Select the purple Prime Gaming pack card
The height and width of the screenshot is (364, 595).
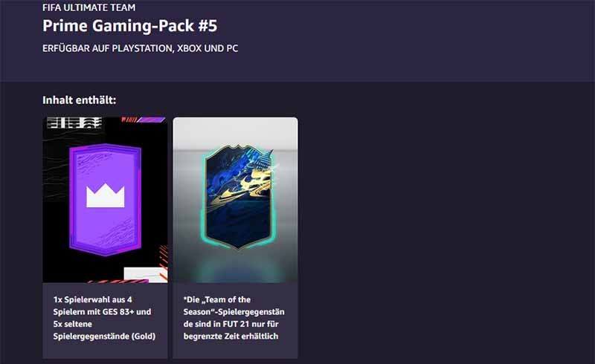105,199
